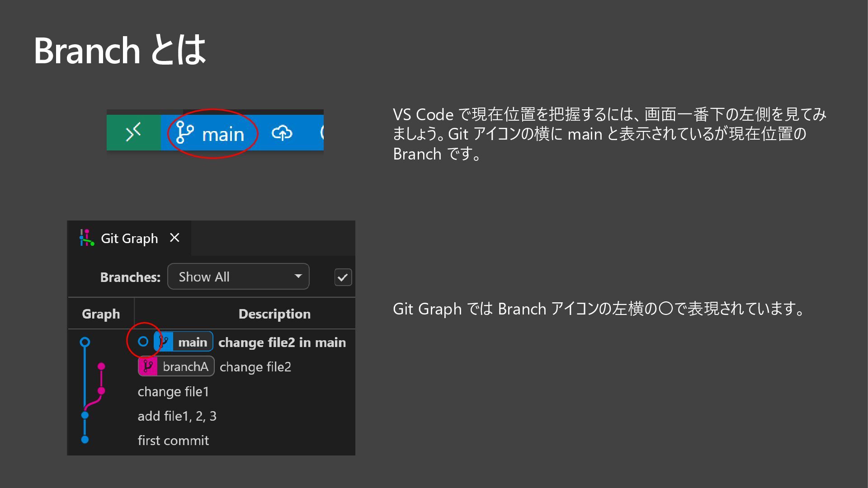Click the Graph column header
The width and height of the screenshot is (868, 488).
tap(101, 314)
